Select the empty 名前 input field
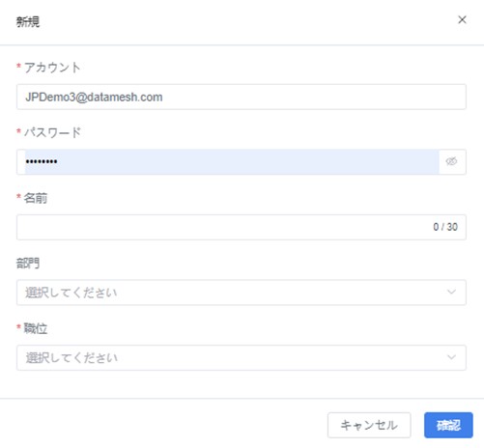 242,227
